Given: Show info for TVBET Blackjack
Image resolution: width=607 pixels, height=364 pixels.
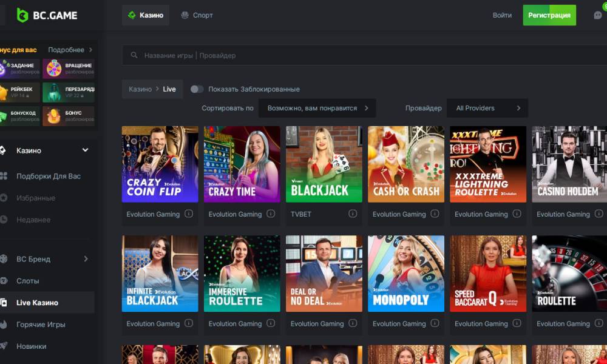Looking at the screenshot, I should coord(352,214).
